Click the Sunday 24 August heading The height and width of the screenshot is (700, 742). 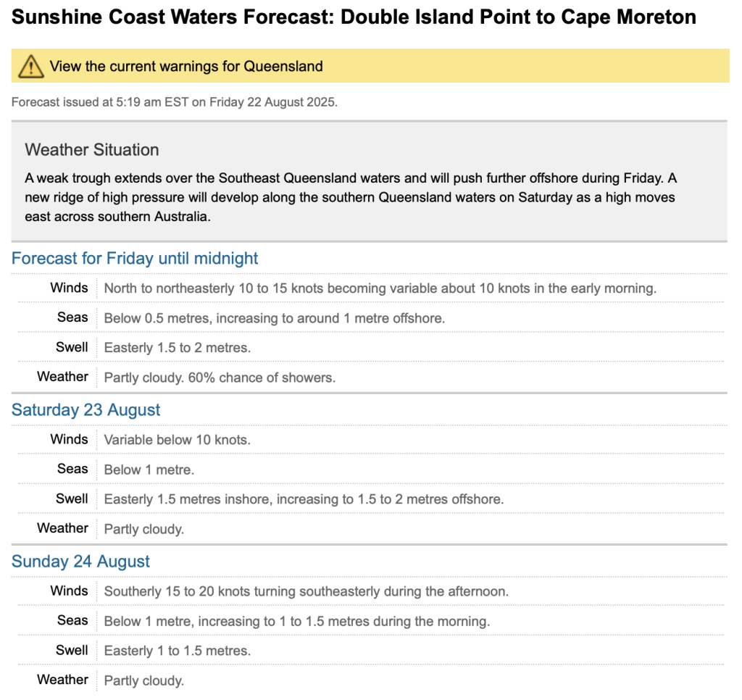(x=81, y=562)
